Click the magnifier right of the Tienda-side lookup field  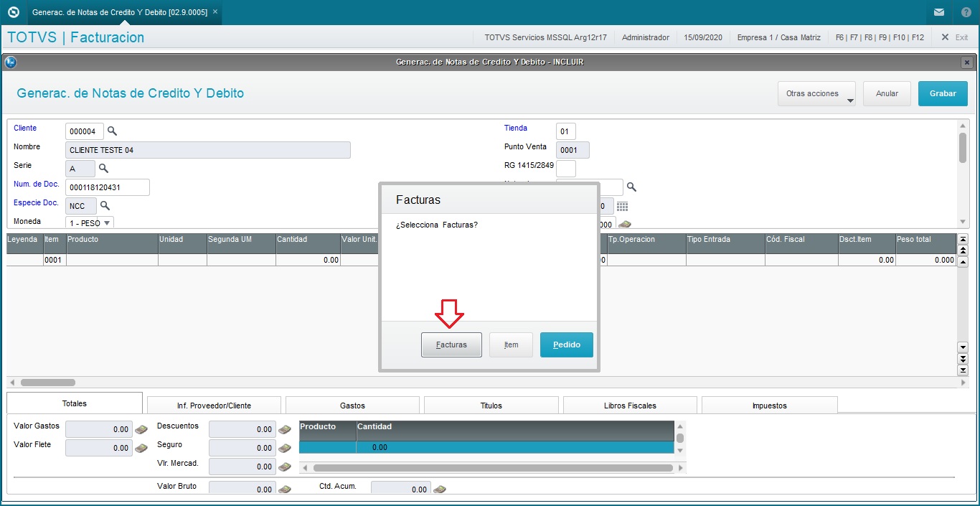(x=631, y=187)
